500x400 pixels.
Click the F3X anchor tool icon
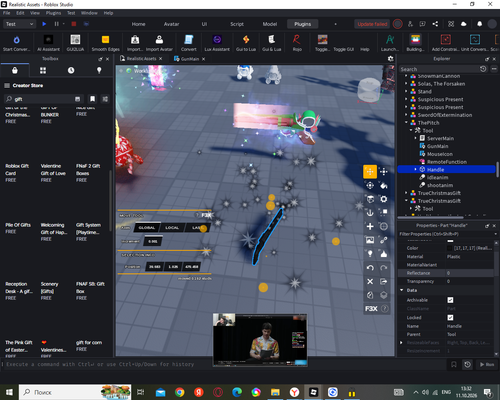370,213
